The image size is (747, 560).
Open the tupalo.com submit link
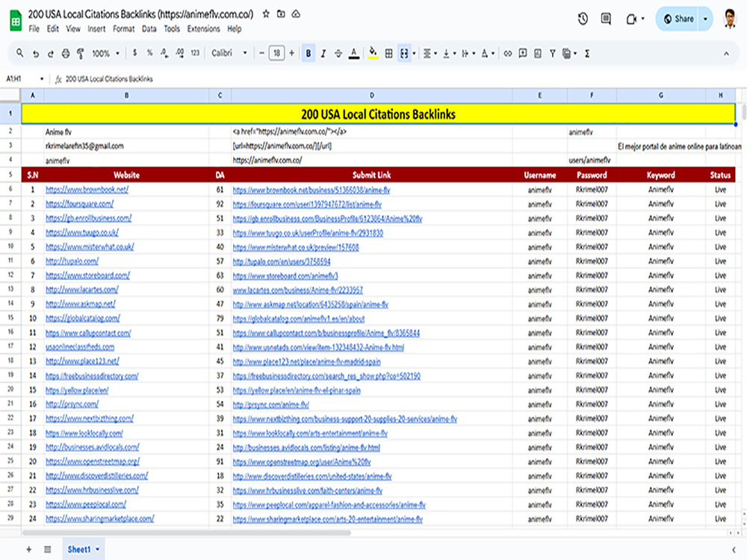[x=281, y=261]
